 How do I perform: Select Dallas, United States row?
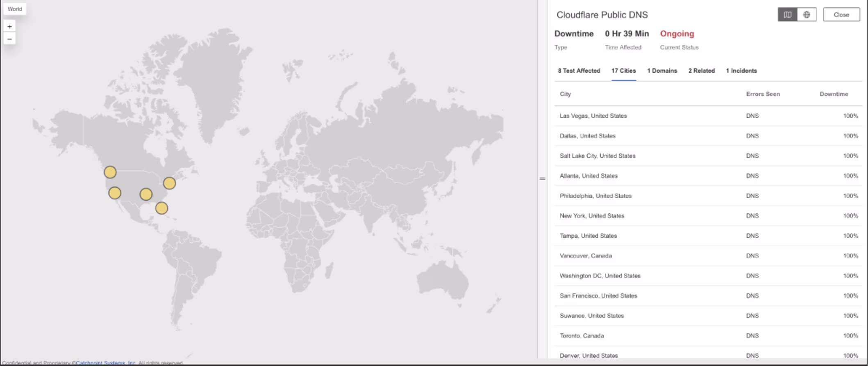click(708, 136)
